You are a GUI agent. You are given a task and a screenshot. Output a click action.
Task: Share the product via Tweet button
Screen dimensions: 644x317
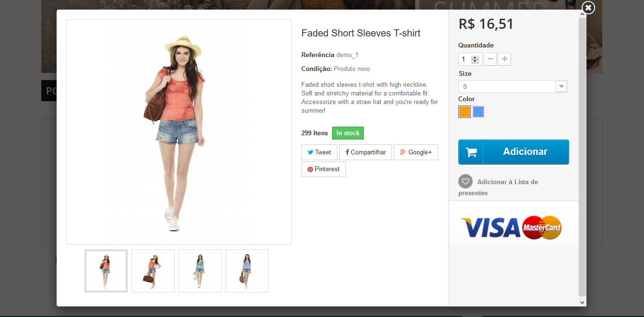coord(319,152)
